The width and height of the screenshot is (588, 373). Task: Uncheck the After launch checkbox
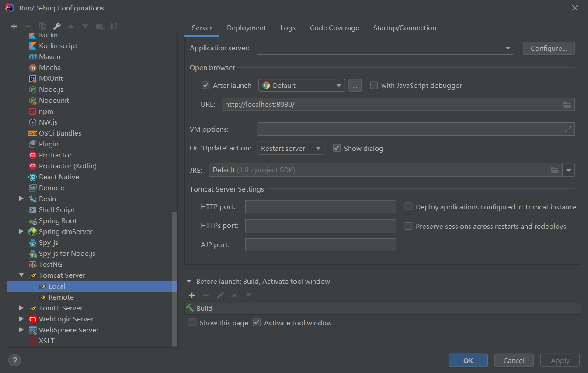point(205,85)
